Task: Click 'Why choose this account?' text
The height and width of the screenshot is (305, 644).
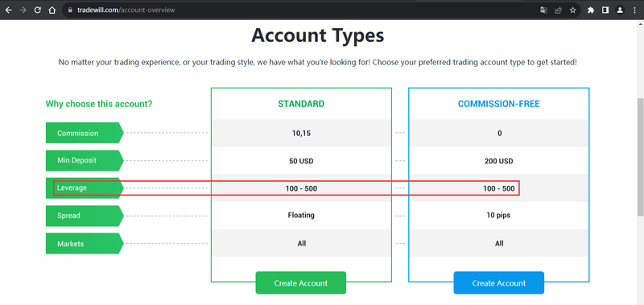Action: click(99, 104)
